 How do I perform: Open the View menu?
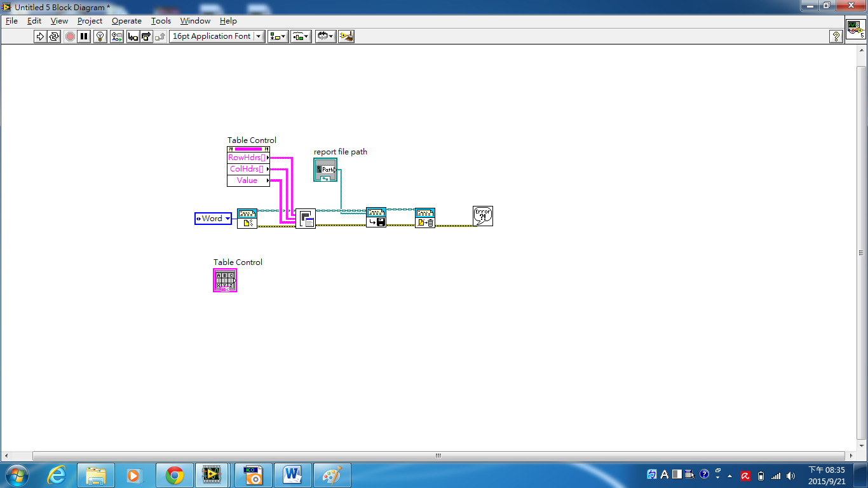(x=59, y=21)
